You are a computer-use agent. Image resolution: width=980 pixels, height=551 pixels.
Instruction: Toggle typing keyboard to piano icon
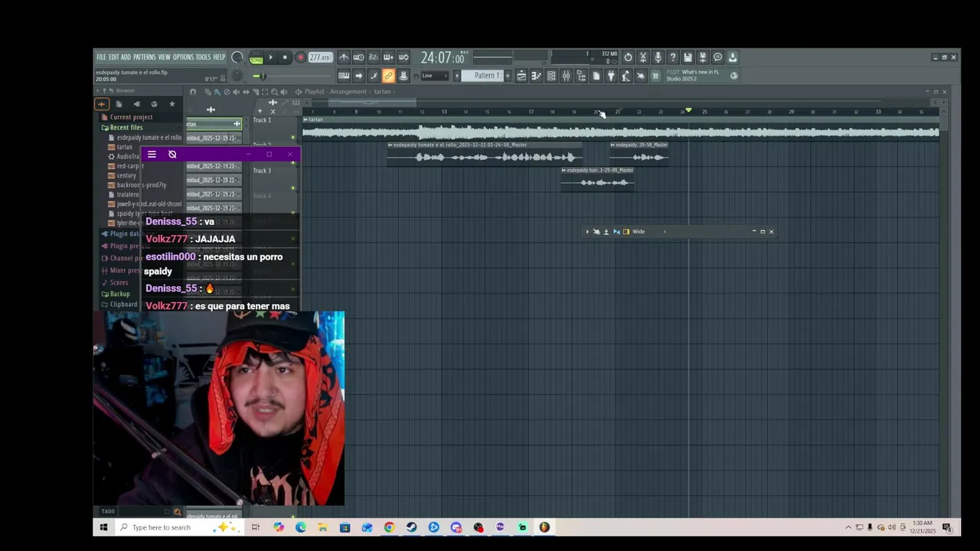pyautogui.click(x=344, y=76)
